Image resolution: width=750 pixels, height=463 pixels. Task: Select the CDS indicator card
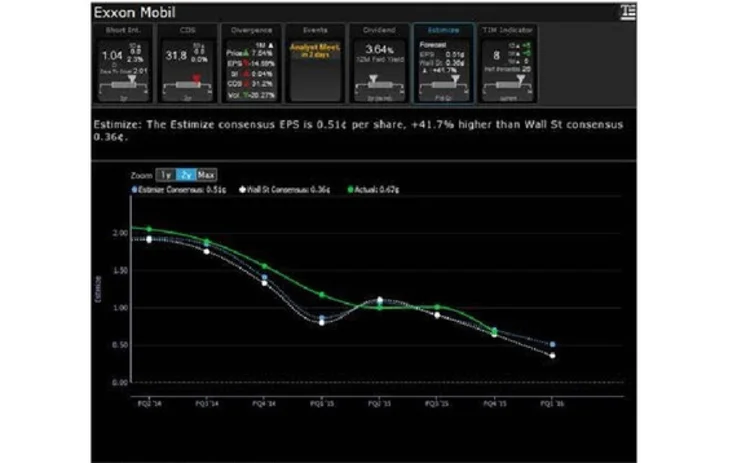(x=187, y=63)
